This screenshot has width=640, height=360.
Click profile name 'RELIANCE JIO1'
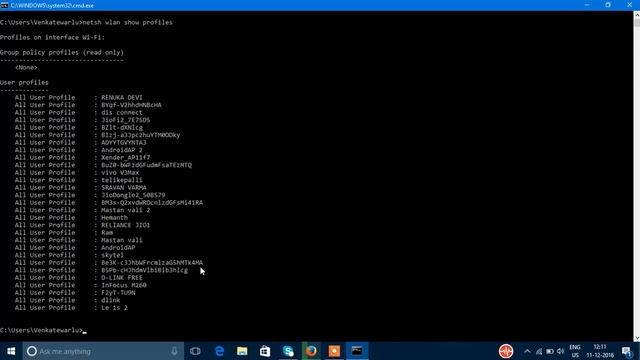(x=126, y=225)
